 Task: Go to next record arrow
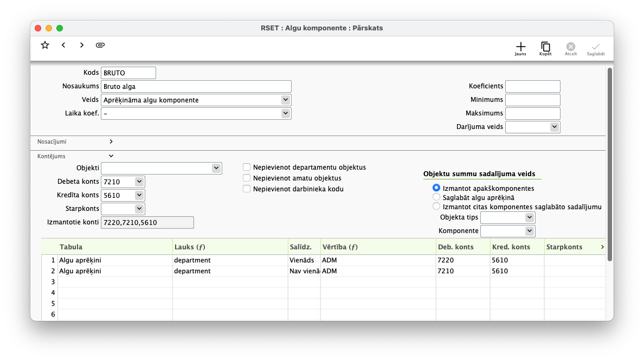tap(82, 45)
